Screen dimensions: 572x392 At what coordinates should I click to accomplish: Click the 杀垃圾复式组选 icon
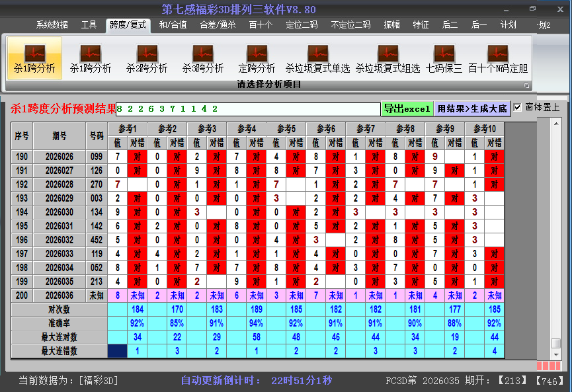(388, 58)
